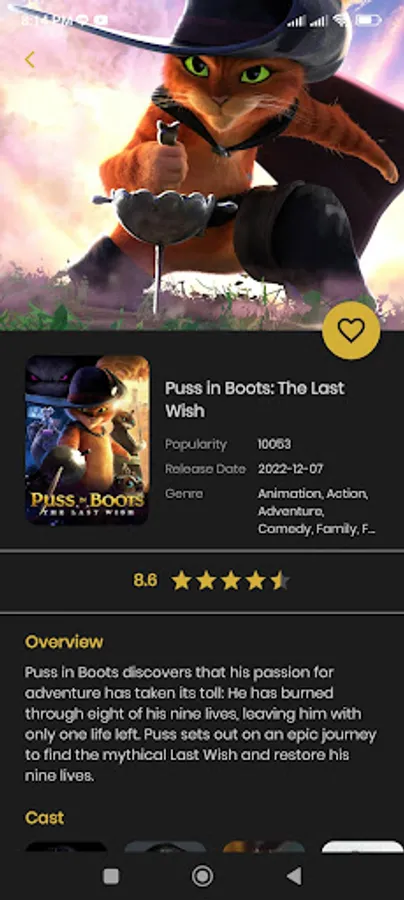This screenshot has width=404, height=900.
Task: Tap the Overview section heading
Action: [x=64, y=642]
